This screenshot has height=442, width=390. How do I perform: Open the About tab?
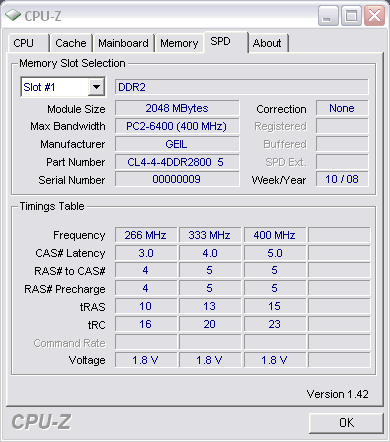(268, 43)
